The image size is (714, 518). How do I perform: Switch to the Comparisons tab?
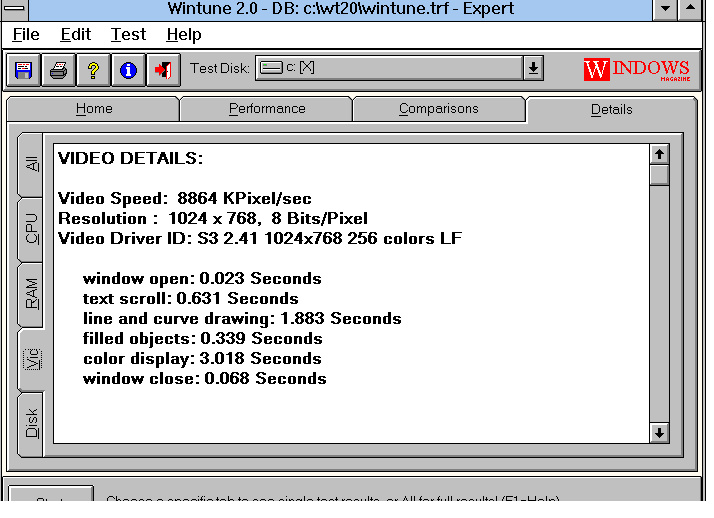[x=439, y=109]
